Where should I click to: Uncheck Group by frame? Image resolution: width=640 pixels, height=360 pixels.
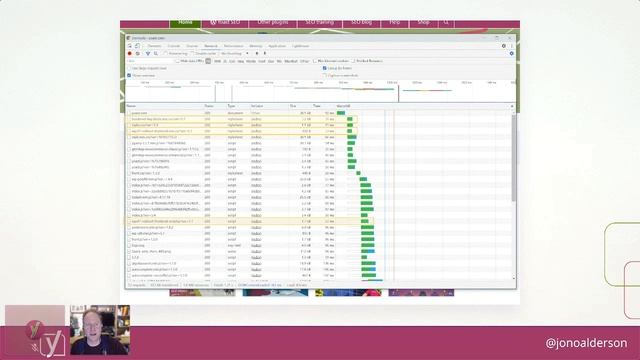(325, 68)
